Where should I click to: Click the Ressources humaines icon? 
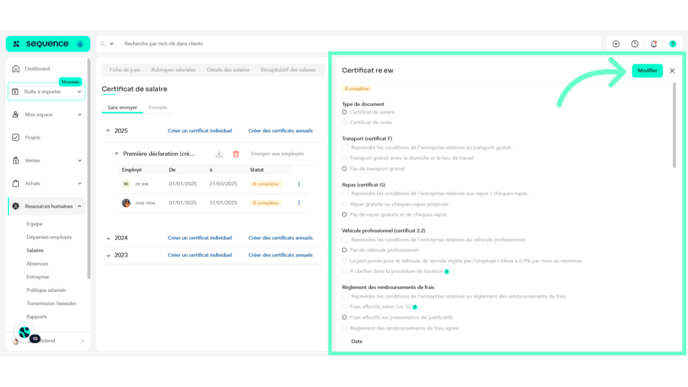pyautogui.click(x=16, y=206)
